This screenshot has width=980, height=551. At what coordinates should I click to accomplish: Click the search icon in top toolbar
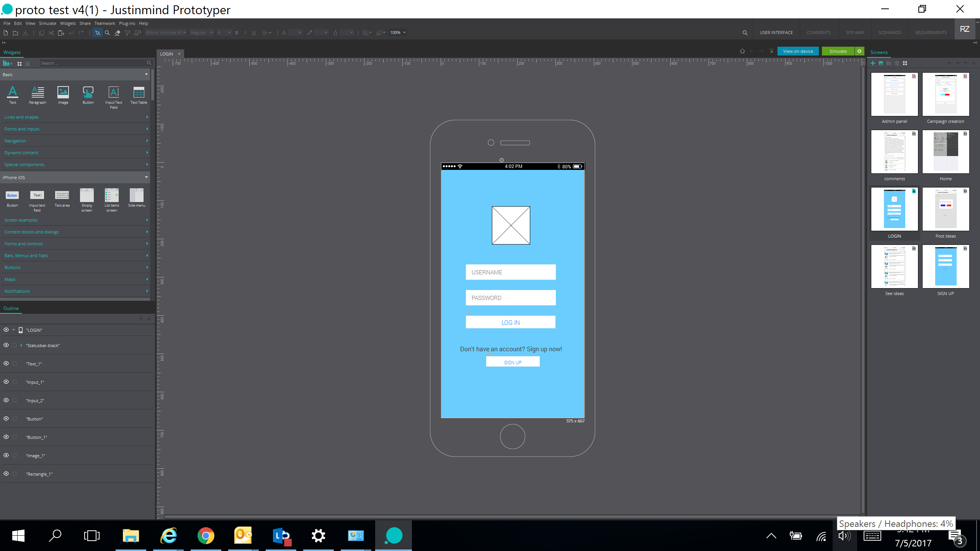coord(745,33)
